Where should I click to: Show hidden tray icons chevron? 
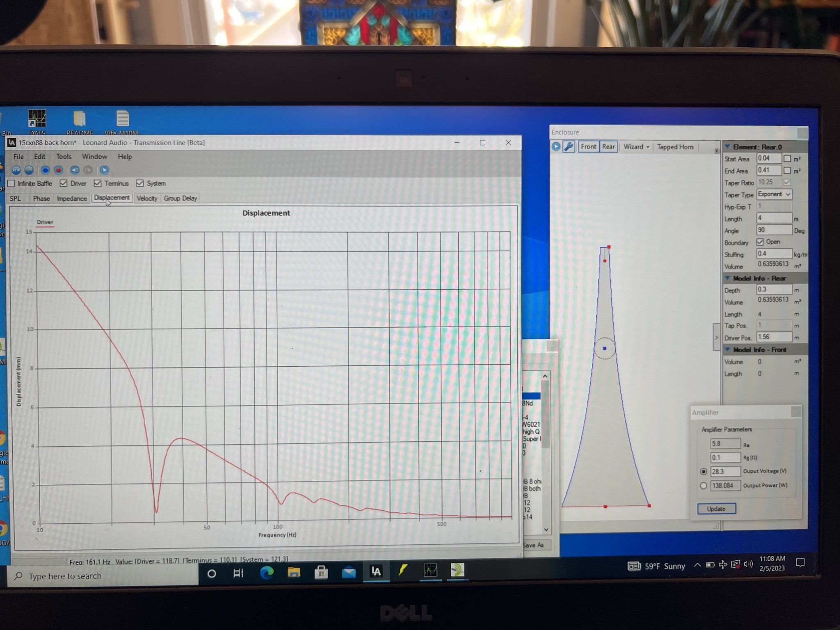click(x=697, y=565)
